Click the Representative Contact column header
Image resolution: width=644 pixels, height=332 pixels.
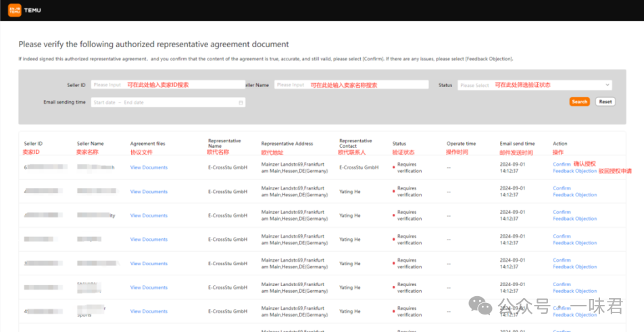(x=355, y=144)
